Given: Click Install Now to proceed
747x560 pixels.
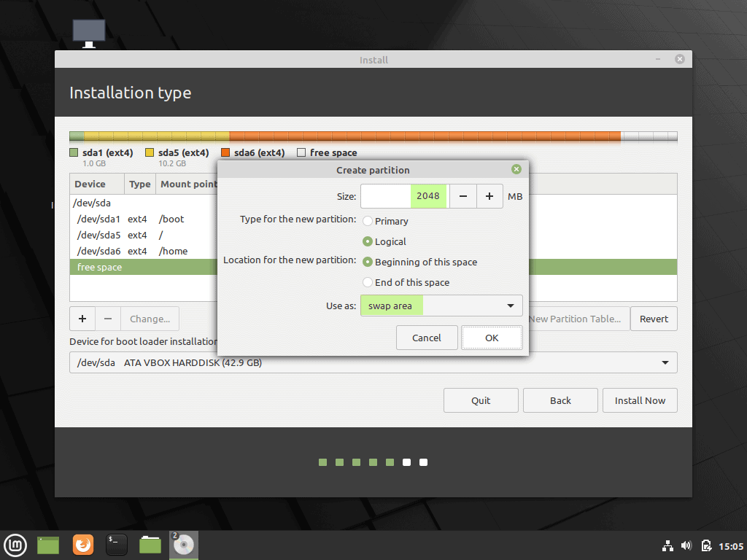Looking at the screenshot, I should (x=640, y=400).
